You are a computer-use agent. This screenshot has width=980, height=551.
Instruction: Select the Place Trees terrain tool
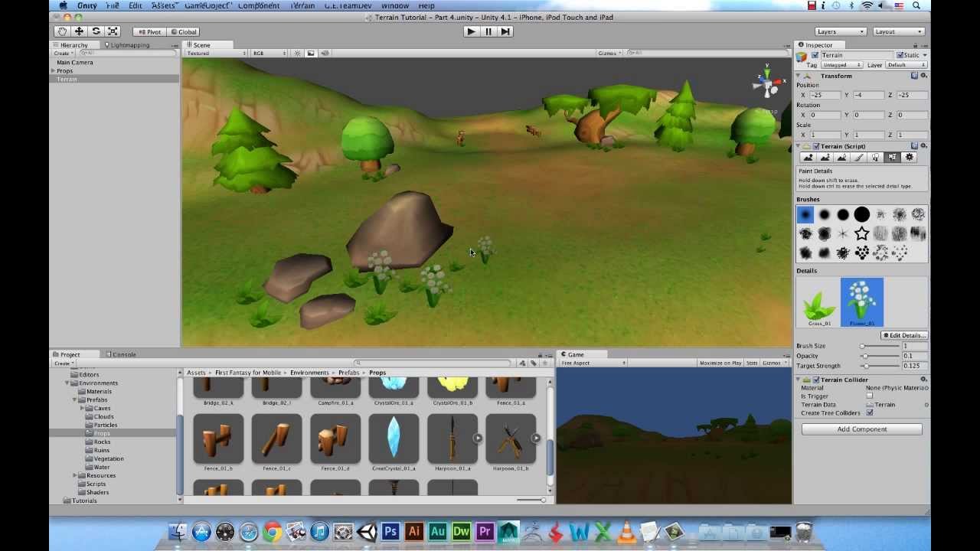[875, 157]
